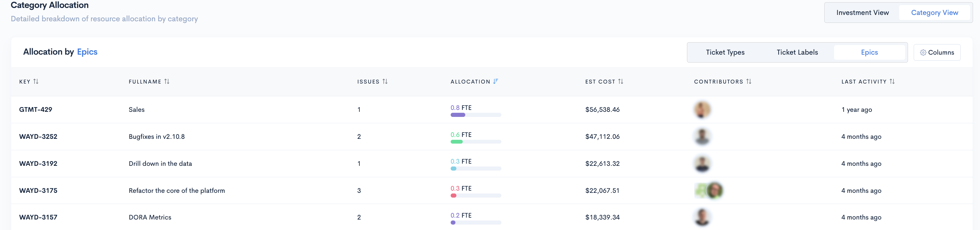Image resolution: width=980 pixels, height=230 pixels.
Task: Sort by Est Cost arrows icon
Action: click(x=620, y=82)
